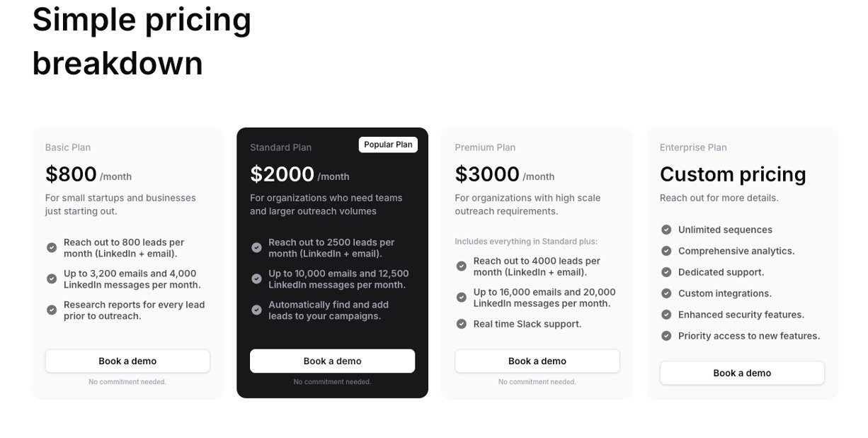Viewport: 868px width, 438px height.
Task: Click checkmark icon beside "Real time Slack support"
Action: [x=461, y=324]
